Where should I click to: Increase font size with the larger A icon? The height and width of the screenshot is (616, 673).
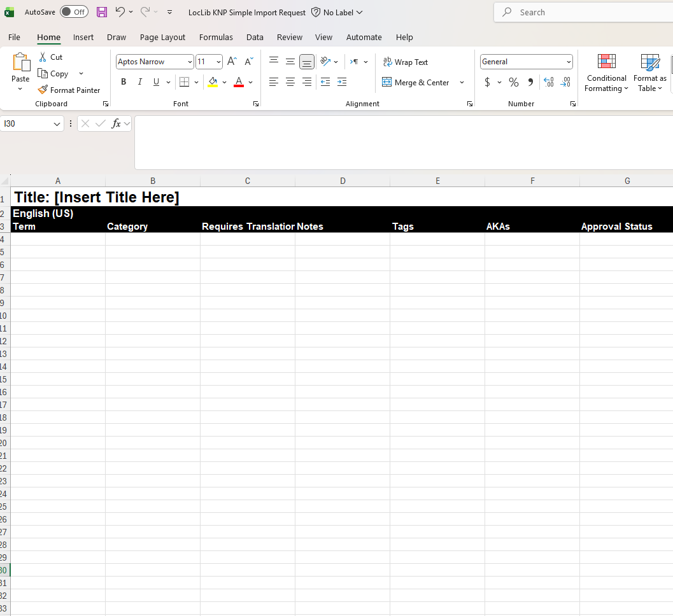pos(232,62)
